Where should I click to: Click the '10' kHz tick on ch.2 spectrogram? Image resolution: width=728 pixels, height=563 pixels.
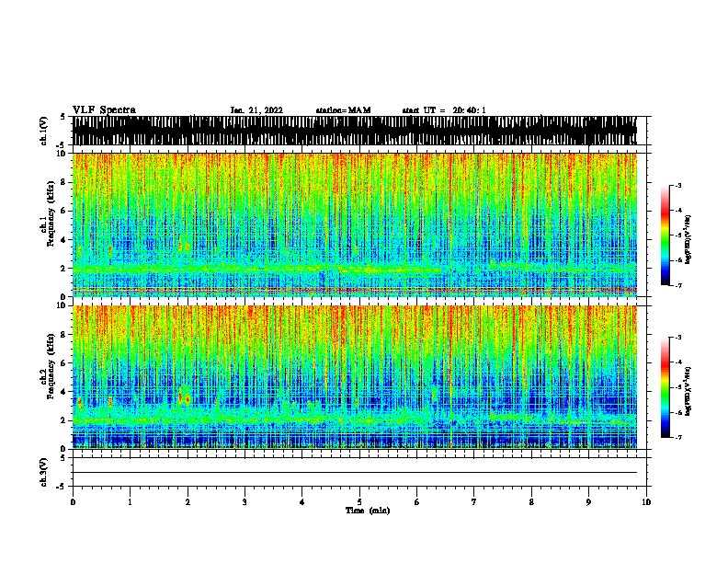63,305
